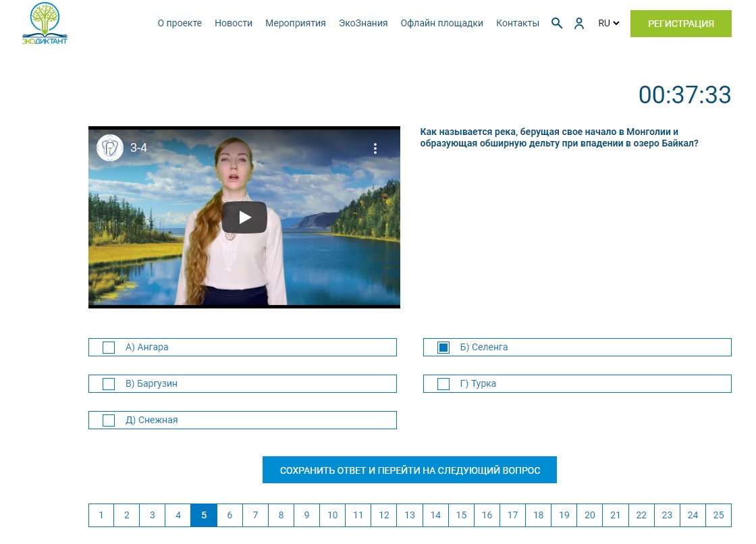Viewport: 756px width, 544px height.
Task: Open site search magnifier icon
Action: [x=557, y=23]
